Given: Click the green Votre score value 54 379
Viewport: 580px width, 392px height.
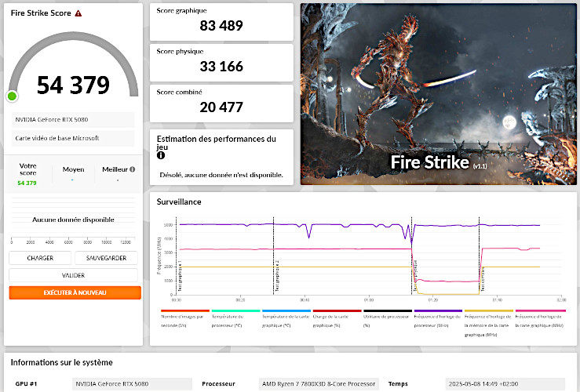Looking at the screenshot, I should coord(27,183).
